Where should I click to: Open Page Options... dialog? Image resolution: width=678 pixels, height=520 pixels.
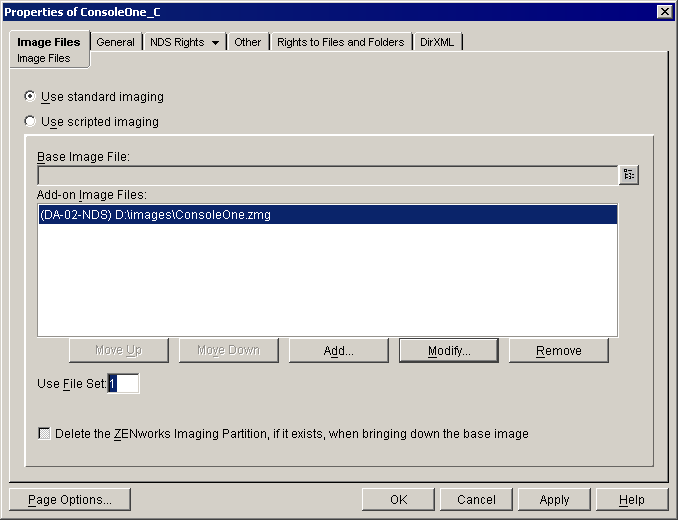[70, 500]
